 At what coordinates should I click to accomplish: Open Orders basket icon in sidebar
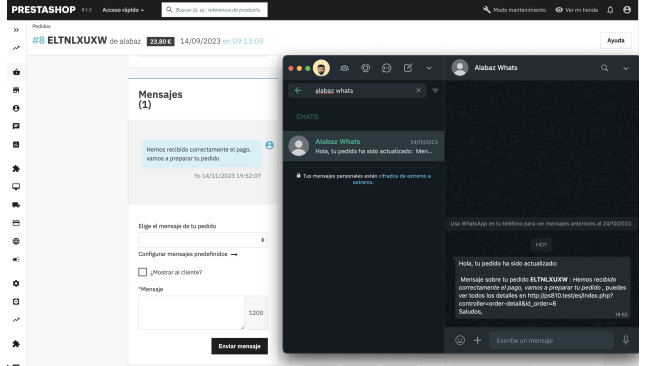pos(16,72)
